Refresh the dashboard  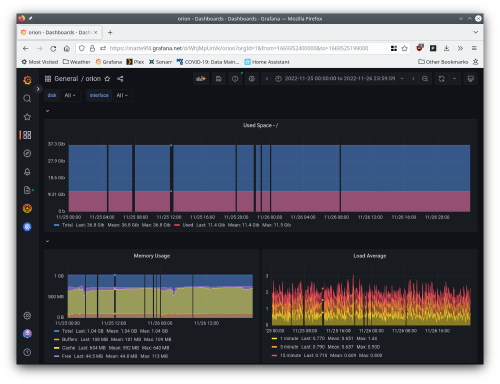(441, 79)
